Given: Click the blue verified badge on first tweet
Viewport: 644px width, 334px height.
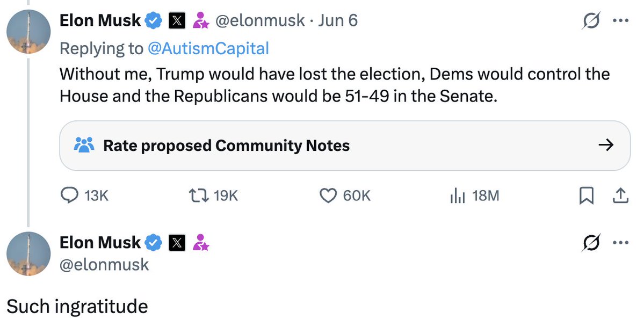Looking at the screenshot, I should click(155, 21).
